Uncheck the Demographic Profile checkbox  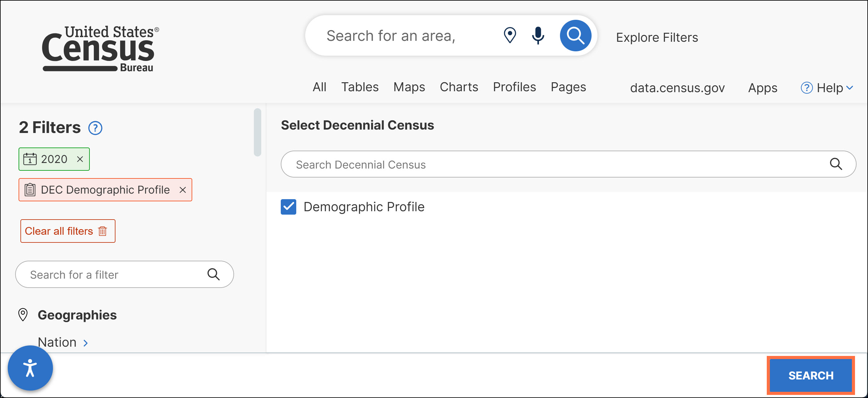[x=289, y=207]
